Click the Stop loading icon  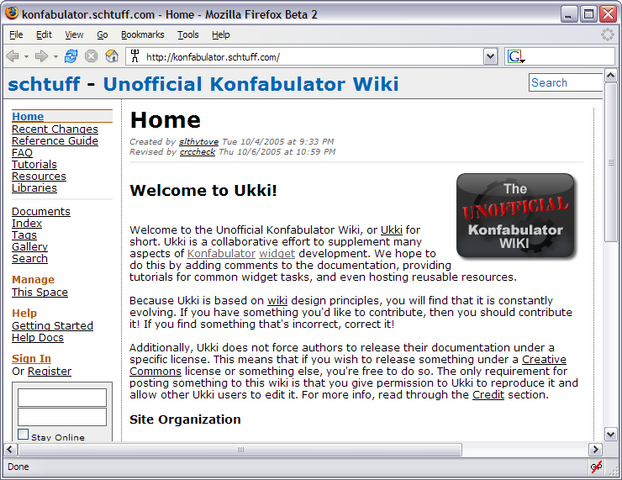tap(91, 56)
